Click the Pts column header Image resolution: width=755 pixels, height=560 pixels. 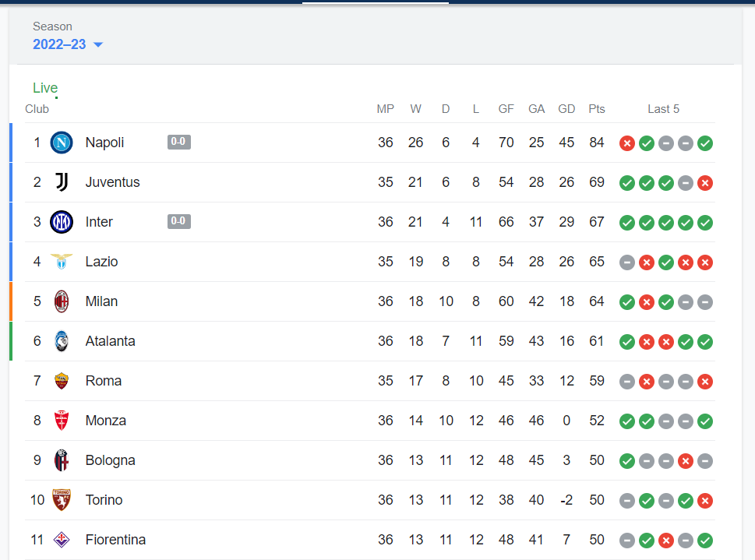596,109
